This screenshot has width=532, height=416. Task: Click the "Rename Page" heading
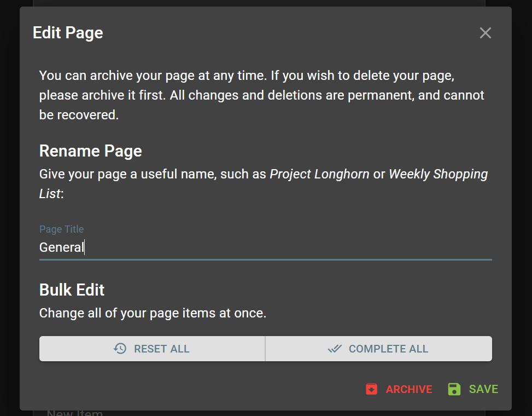(x=91, y=151)
